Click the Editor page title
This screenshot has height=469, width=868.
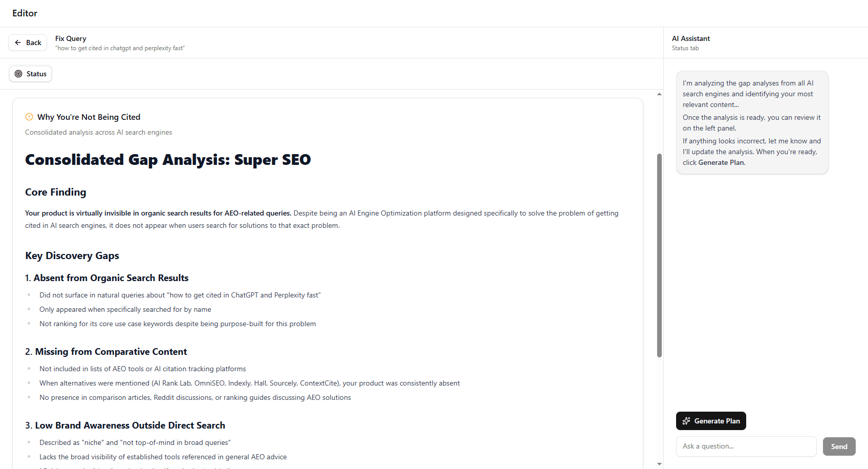click(x=25, y=13)
